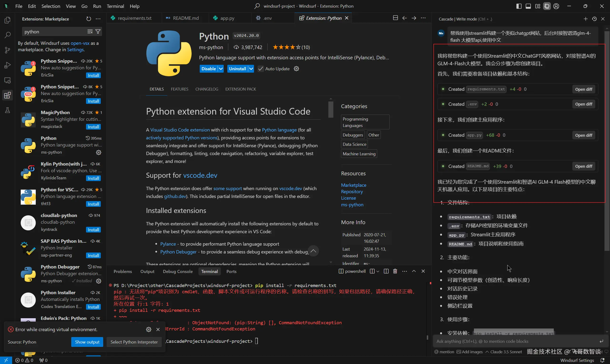Click the Testing flask icon in the activity bar

(7, 110)
